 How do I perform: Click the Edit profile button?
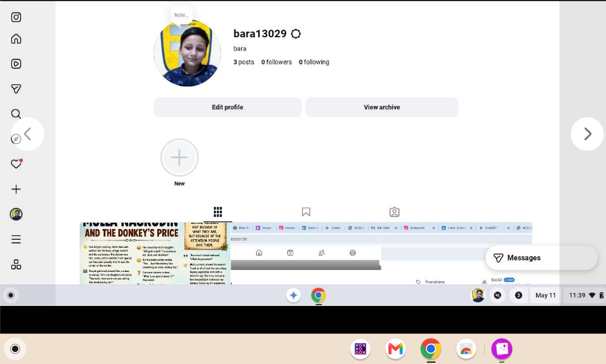227,107
